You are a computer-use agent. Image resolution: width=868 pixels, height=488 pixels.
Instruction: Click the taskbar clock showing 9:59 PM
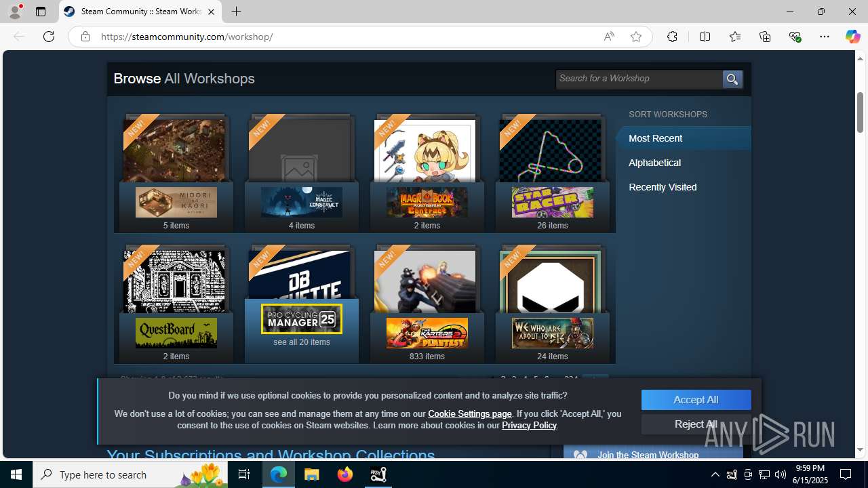pyautogui.click(x=810, y=474)
